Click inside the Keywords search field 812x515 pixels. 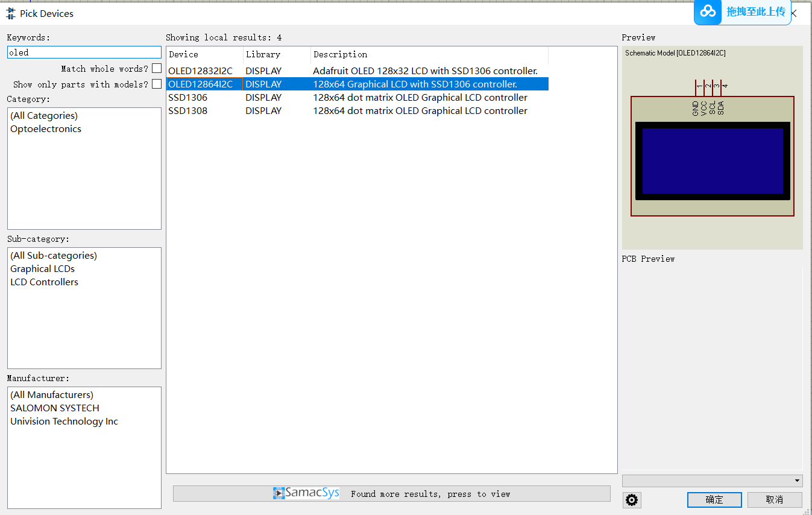[x=83, y=52]
